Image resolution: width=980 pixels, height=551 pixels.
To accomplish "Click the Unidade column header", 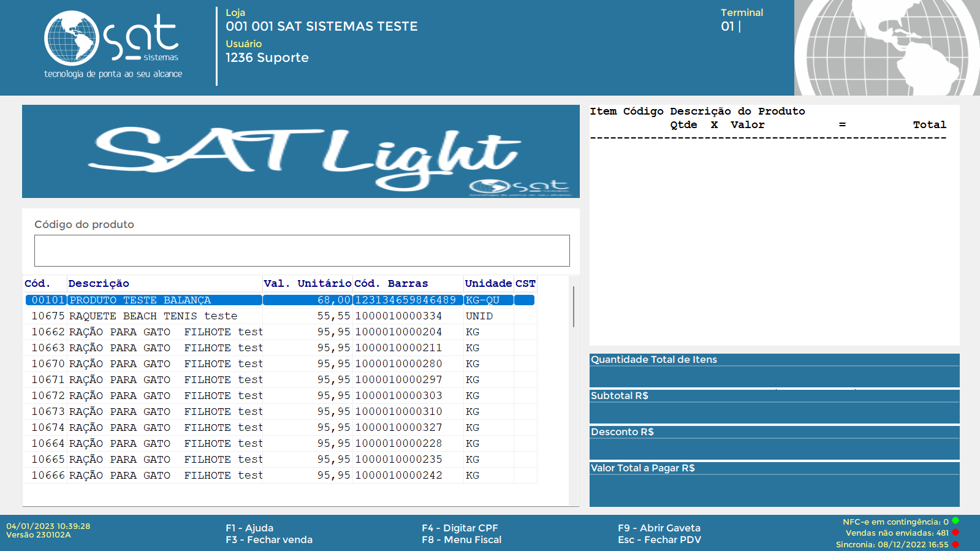I will 488,284.
